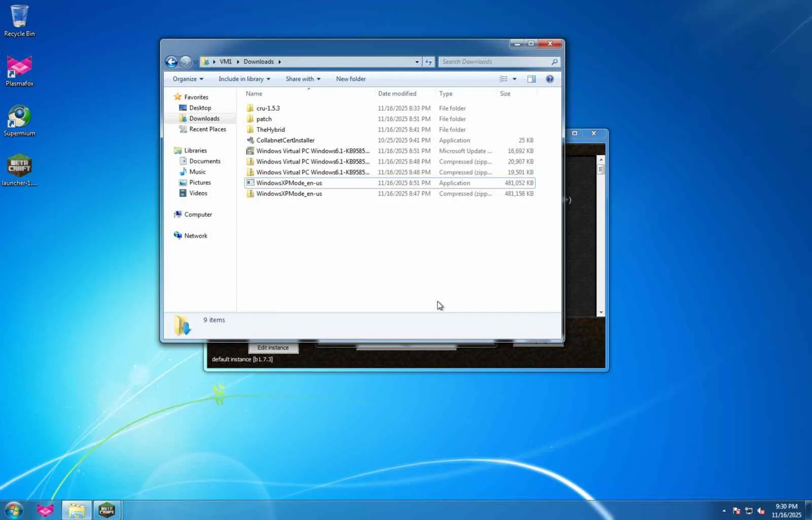812x520 pixels.
Task: Select the 19,501 KB Windows Virtual PC zip
Action: point(390,172)
